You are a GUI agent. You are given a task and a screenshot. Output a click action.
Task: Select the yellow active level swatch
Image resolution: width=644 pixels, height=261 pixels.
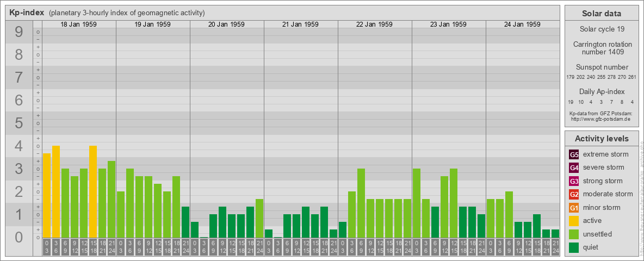(574, 221)
